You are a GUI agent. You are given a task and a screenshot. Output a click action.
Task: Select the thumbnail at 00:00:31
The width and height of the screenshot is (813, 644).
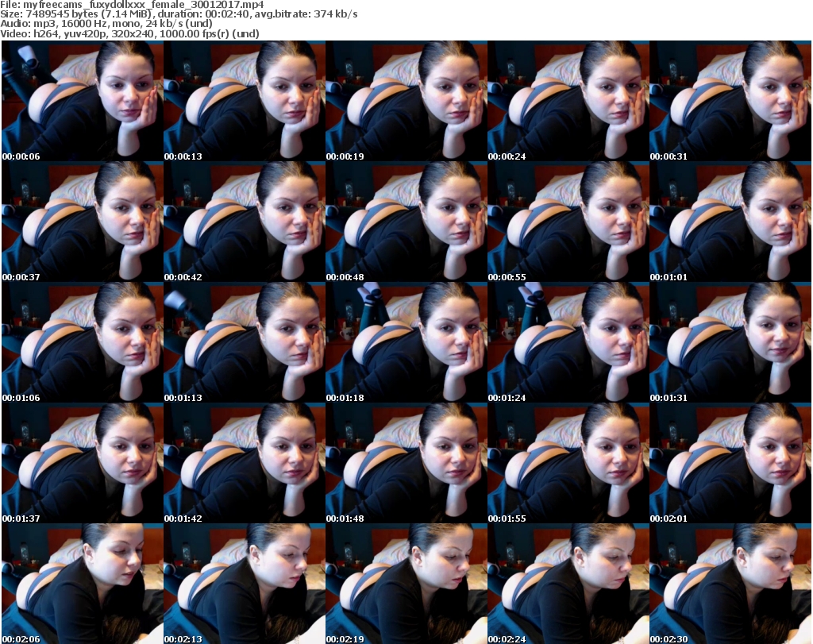coord(730,101)
